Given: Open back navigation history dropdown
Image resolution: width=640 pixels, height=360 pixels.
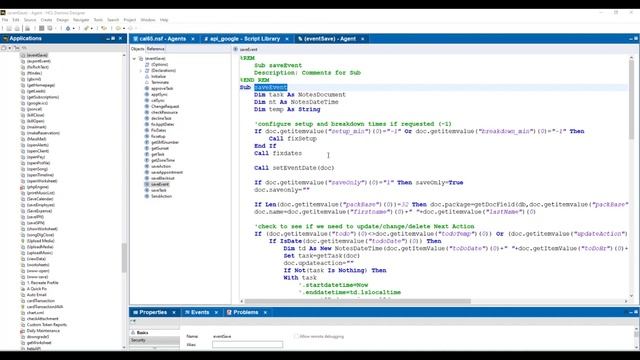Looking at the screenshot, I should click(124, 28).
